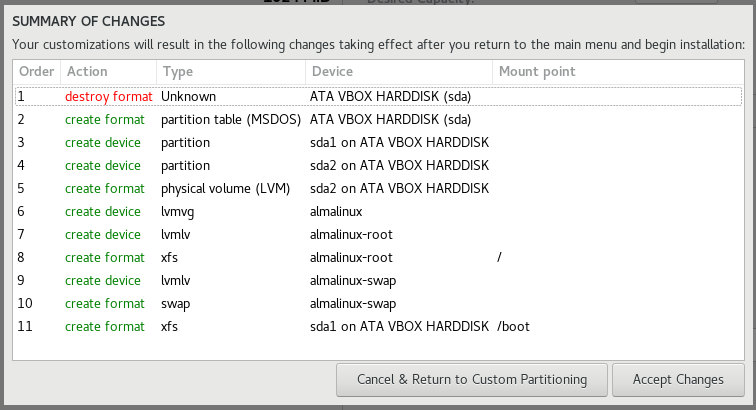756x410 pixels.
Task: Select row 7 creating almalinux-root lvmlv
Action: click(x=378, y=234)
